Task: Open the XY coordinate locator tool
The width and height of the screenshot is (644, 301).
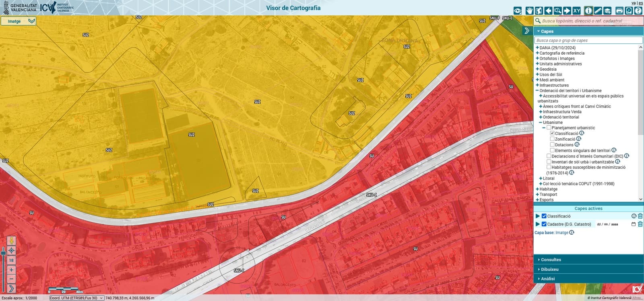Action: (x=577, y=11)
